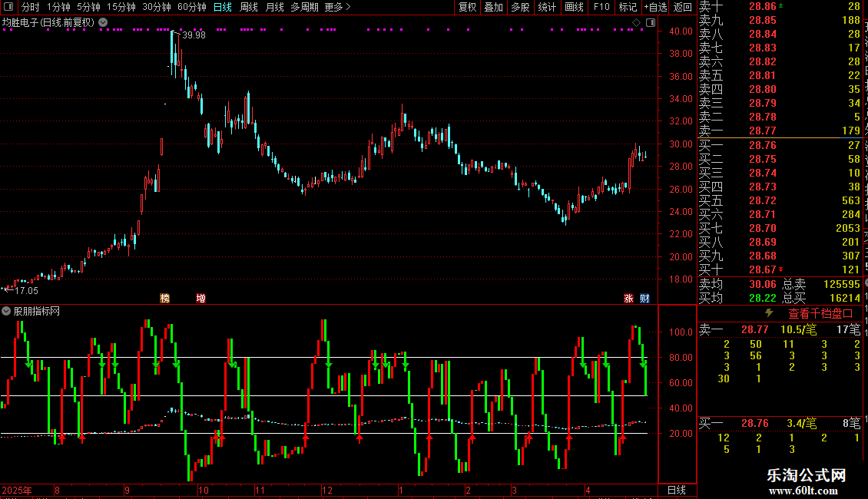This screenshot has width=868, height=499.
Task: Switch to 分时 chart period
Action: tap(31, 7)
